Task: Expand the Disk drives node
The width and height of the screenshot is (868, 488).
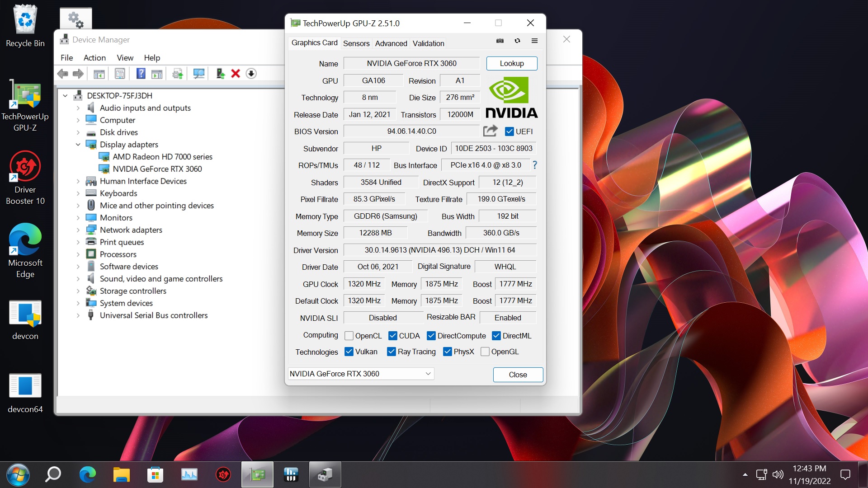Action: pyautogui.click(x=78, y=132)
